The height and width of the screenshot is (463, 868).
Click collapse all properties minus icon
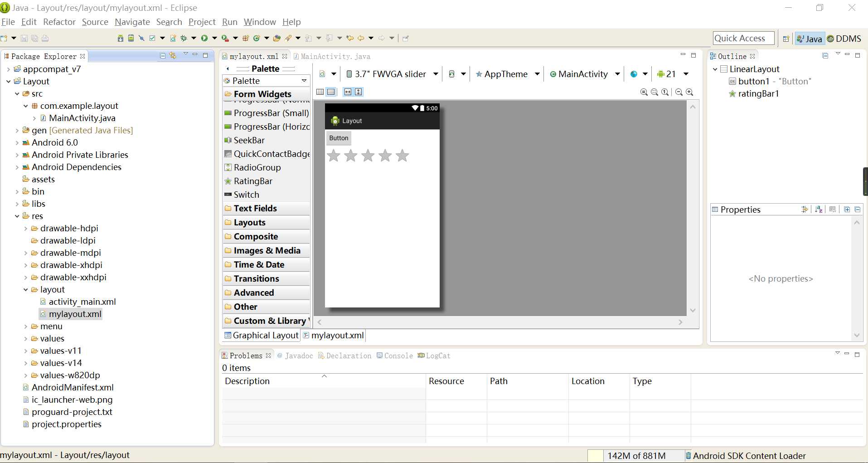(857, 209)
